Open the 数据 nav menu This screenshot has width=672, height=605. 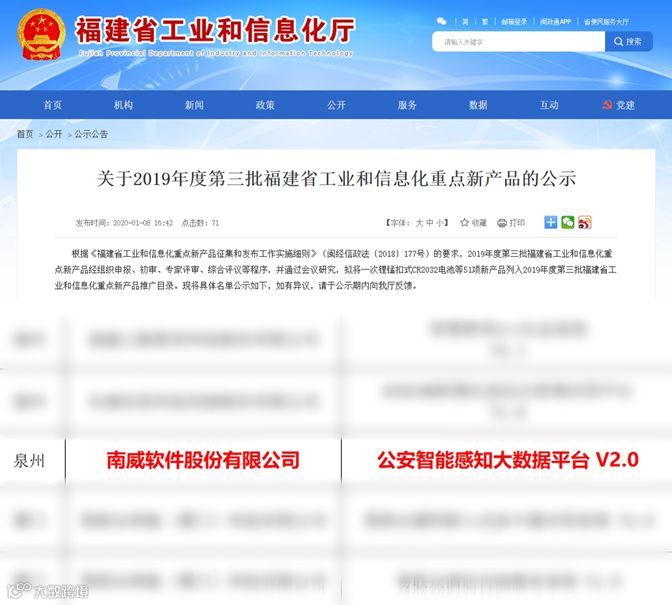(478, 105)
